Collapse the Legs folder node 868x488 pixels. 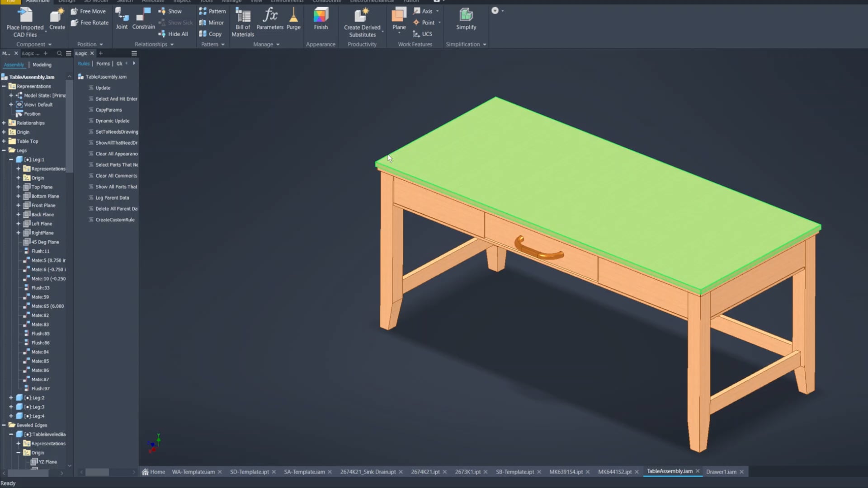click(x=4, y=150)
